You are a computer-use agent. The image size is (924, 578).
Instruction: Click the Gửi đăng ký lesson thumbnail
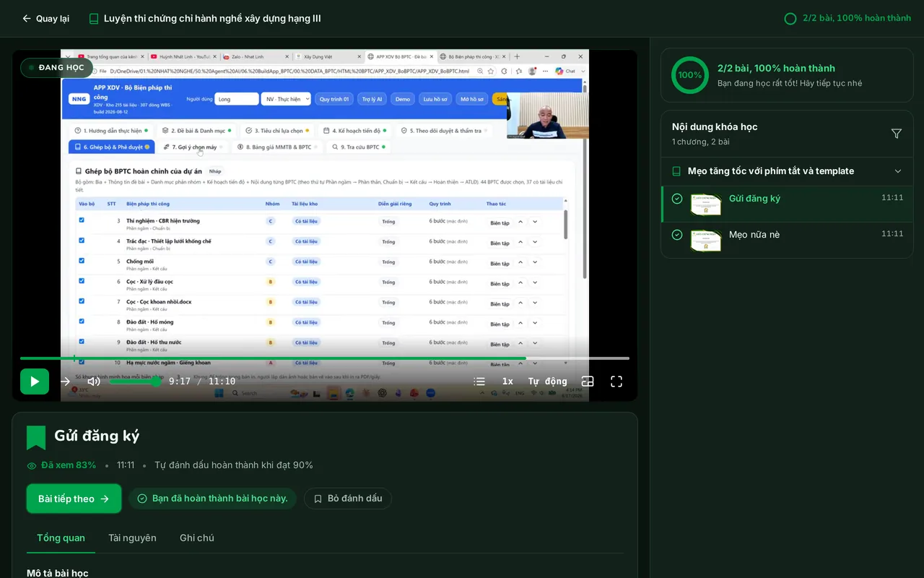(706, 204)
